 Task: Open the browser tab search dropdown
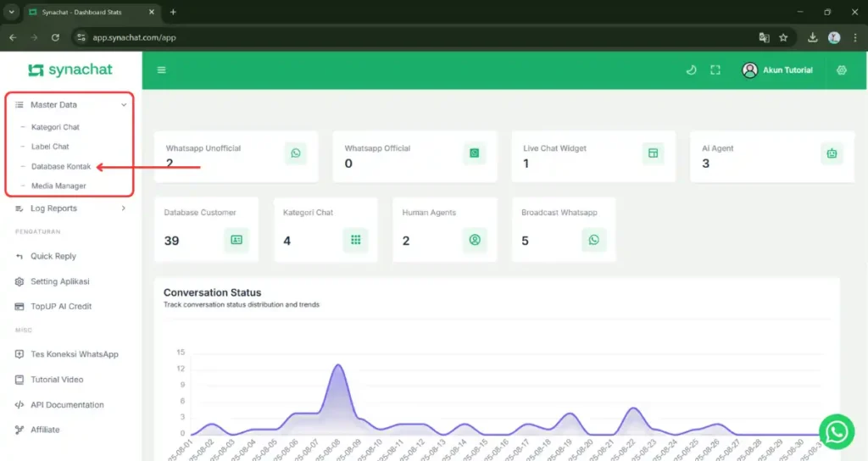point(11,12)
